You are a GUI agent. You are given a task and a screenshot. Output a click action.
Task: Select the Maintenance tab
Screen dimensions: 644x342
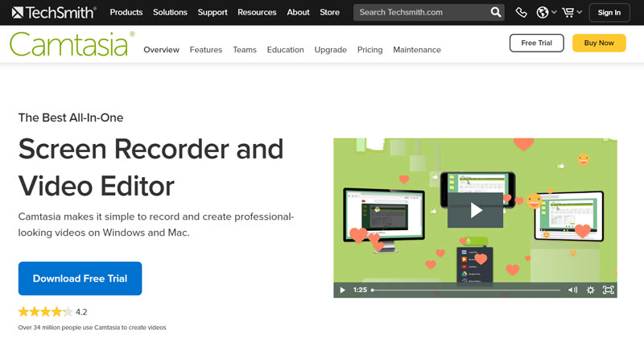pos(417,50)
